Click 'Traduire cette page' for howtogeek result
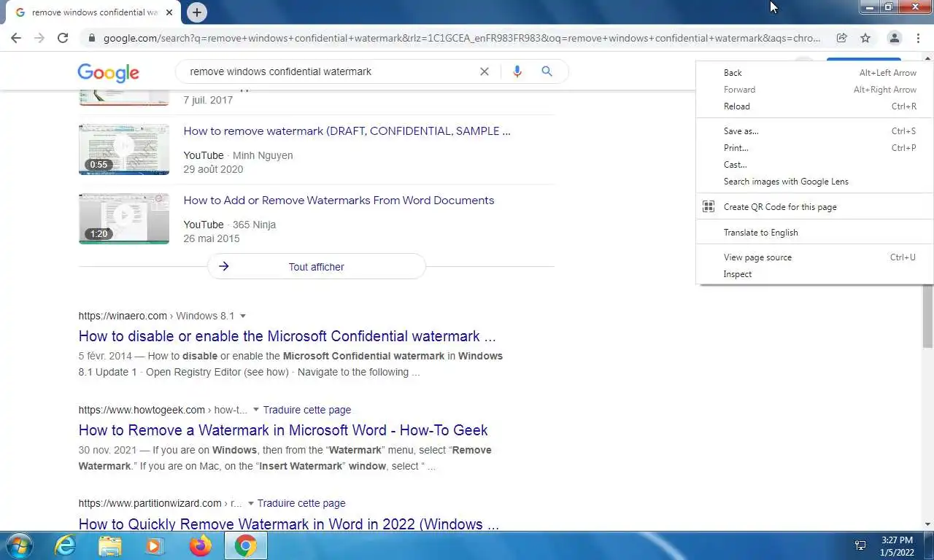This screenshot has height=560, width=934. [x=307, y=410]
